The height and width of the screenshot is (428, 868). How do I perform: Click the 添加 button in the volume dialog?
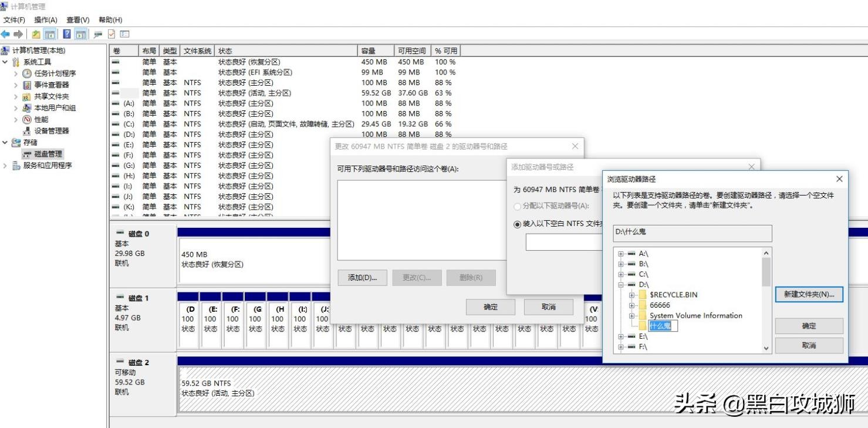[362, 278]
